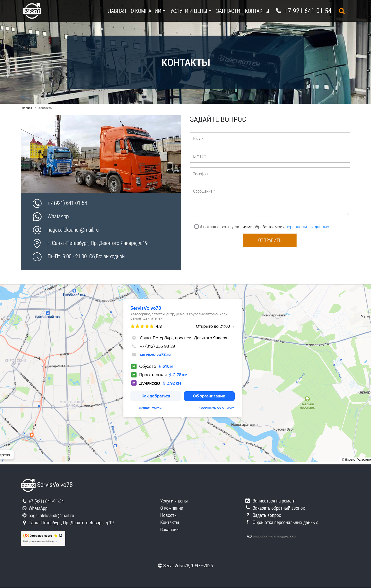Click the clock icon beside working hours
This screenshot has height=588, width=371.
[x=37, y=257]
